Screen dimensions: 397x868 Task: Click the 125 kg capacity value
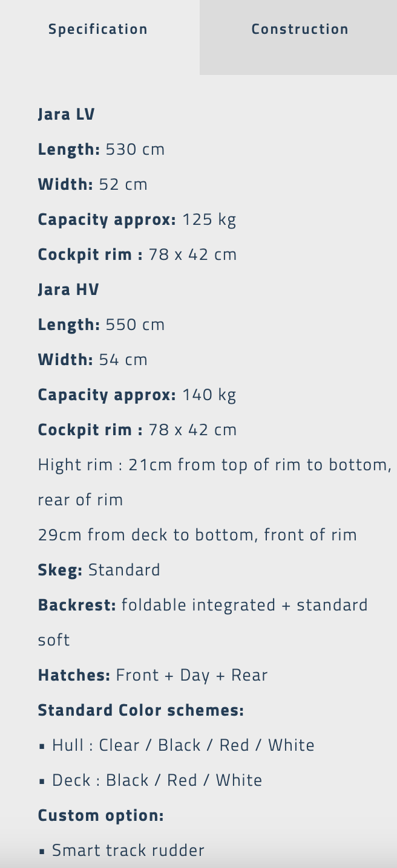(x=209, y=219)
